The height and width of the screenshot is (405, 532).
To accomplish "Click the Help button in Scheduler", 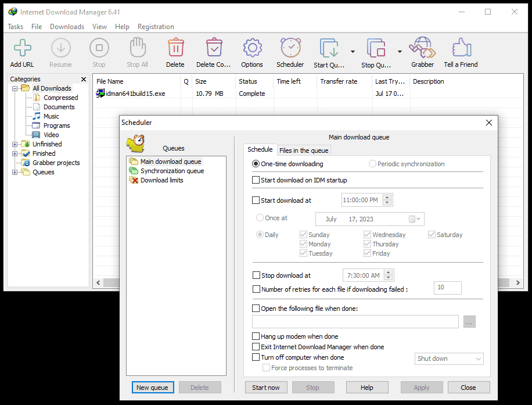I will tap(367, 388).
